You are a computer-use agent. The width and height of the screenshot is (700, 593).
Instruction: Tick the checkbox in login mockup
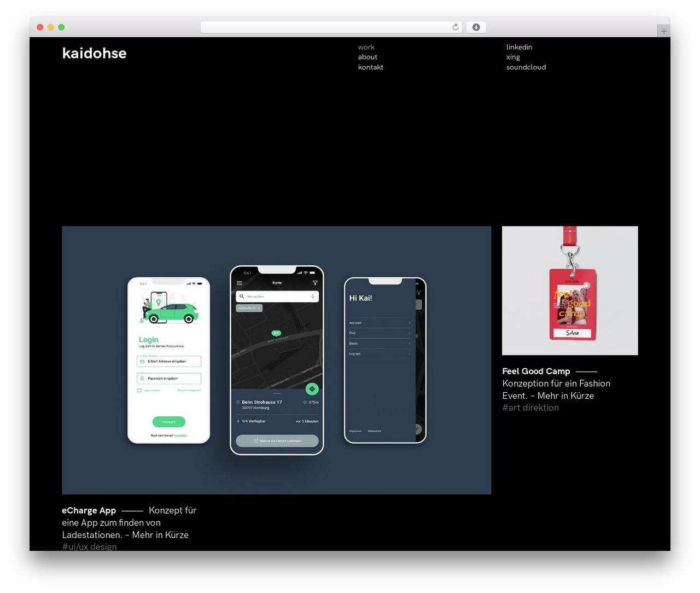[x=139, y=391]
